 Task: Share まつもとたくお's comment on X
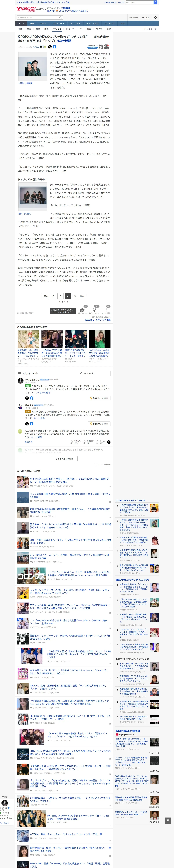coord(27,398)
